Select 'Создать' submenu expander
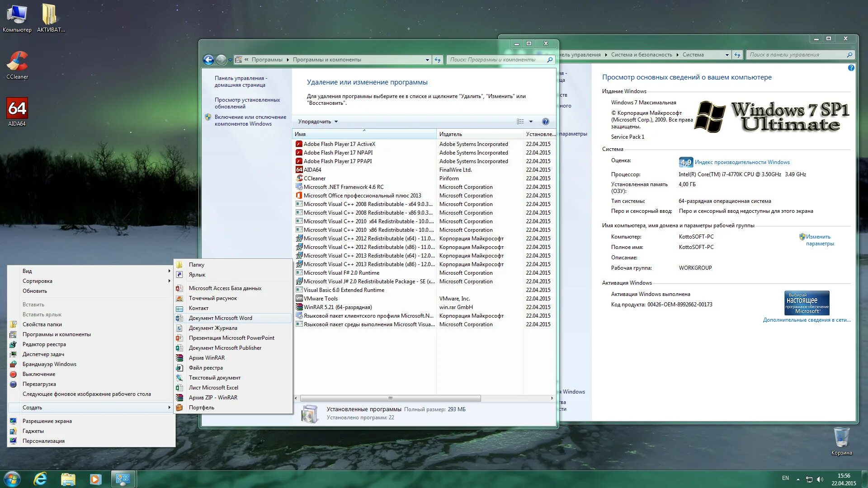The image size is (868, 488). (x=170, y=407)
